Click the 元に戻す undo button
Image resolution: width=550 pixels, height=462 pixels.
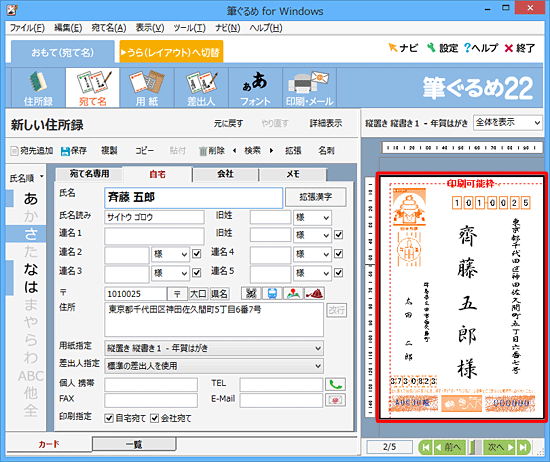[228, 123]
